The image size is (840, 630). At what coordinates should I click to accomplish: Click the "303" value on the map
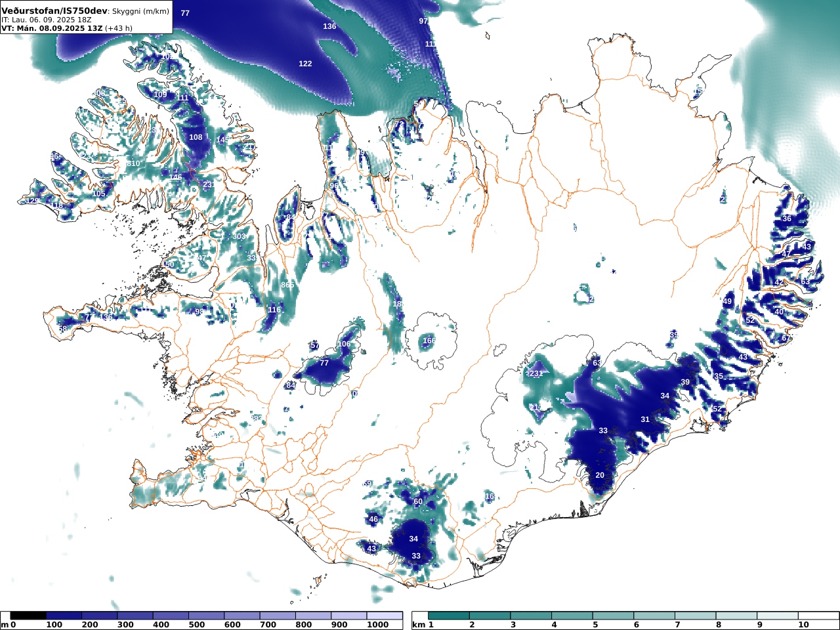tap(239, 236)
